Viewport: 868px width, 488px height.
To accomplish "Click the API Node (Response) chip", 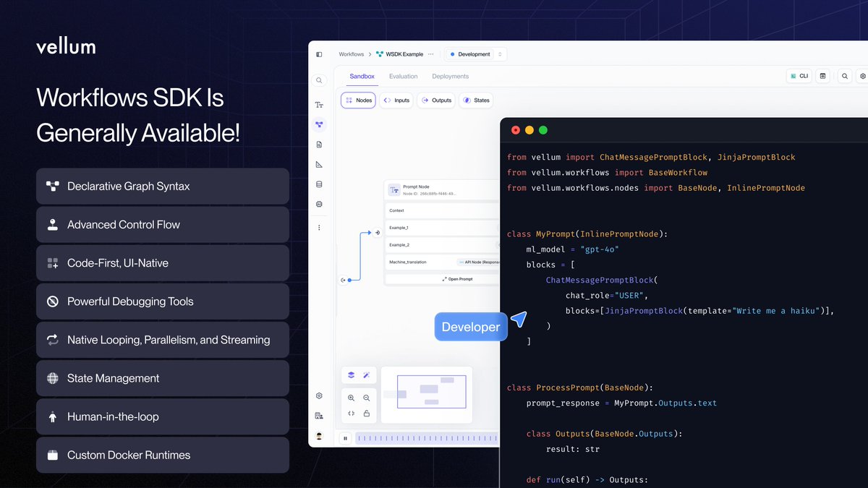I will 478,262.
